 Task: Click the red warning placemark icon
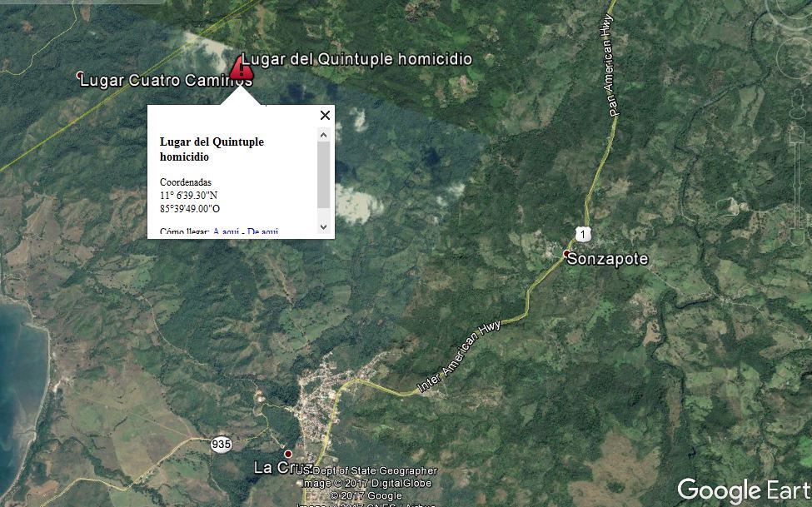(x=241, y=68)
